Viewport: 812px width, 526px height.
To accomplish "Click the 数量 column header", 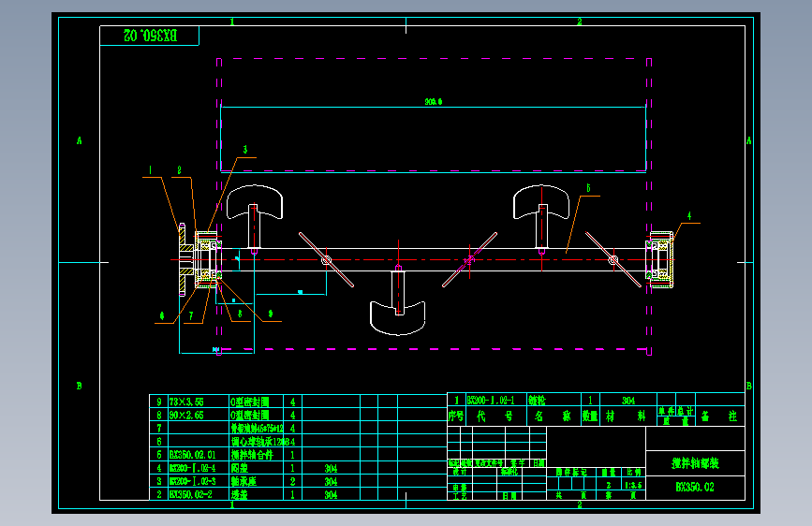I will pyautogui.click(x=590, y=416).
